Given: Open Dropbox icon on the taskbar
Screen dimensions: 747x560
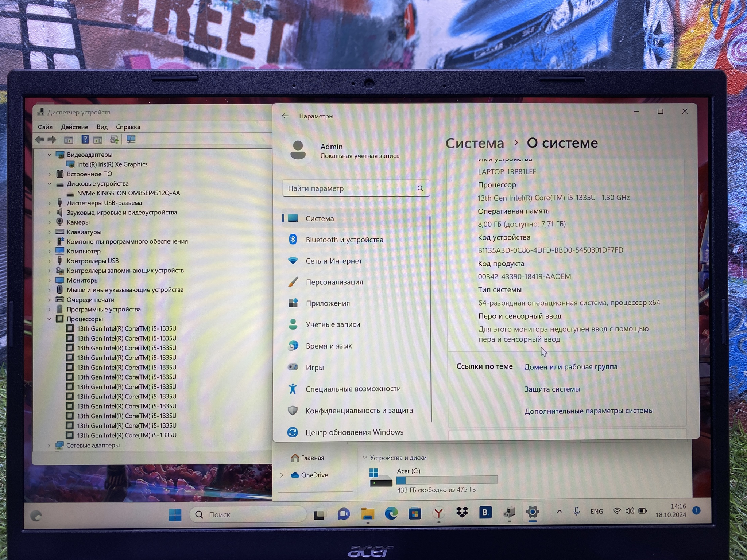Looking at the screenshot, I should 462,513.
